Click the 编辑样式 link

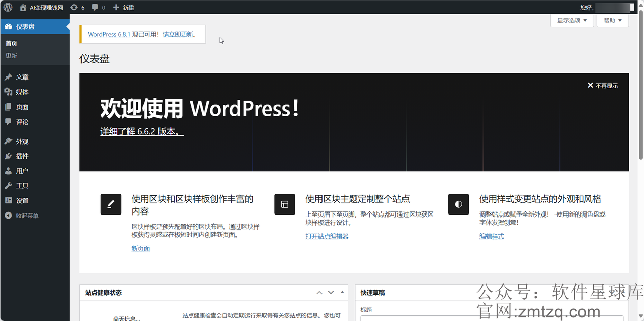(492, 236)
